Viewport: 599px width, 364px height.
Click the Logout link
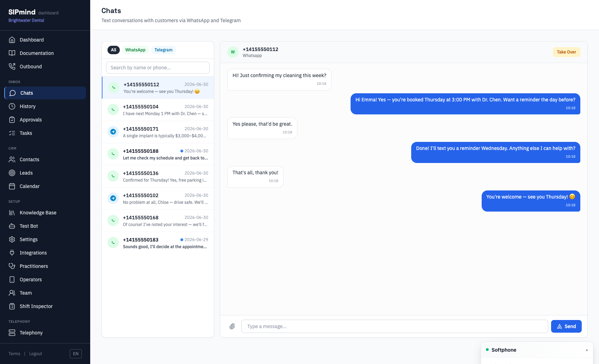click(36, 354)
